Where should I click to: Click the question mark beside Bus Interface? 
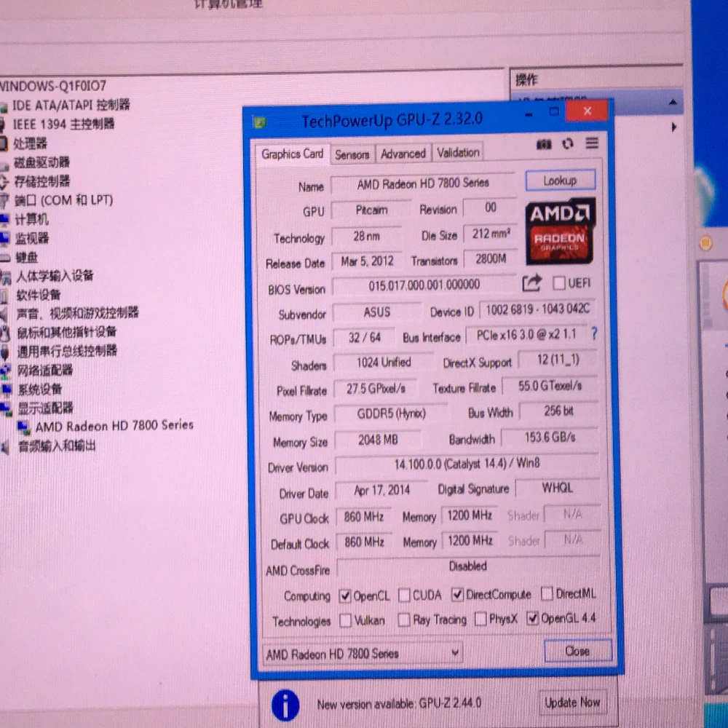point(594,336)
